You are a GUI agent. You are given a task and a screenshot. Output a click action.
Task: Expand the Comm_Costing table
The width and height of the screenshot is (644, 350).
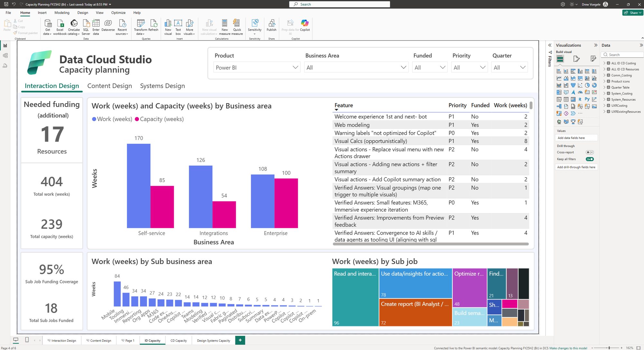(x=604, y=75)
